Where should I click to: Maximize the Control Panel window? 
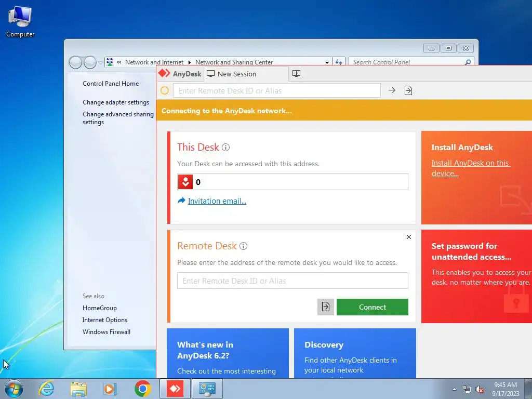[448, 48]
